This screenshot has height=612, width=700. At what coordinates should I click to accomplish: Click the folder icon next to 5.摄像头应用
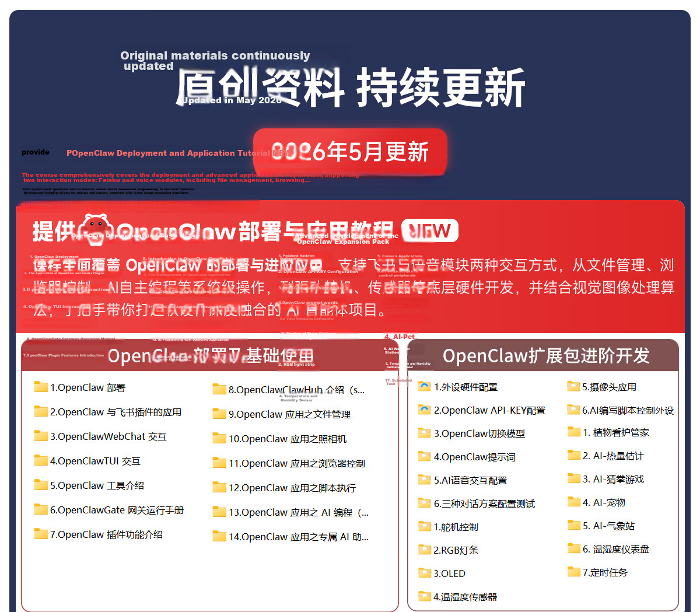click(x=573, y=386)
